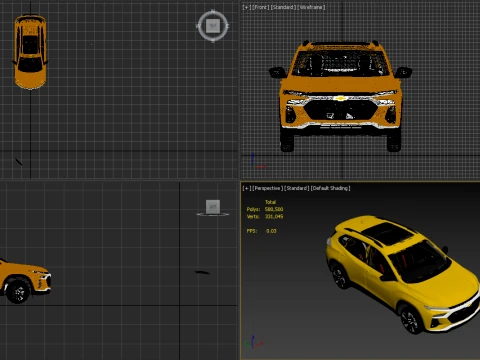Image resolution: width=480 pixels, height=360 pixels.
Task: Select the small dark object in the side viewport
Action: point(202,273)
